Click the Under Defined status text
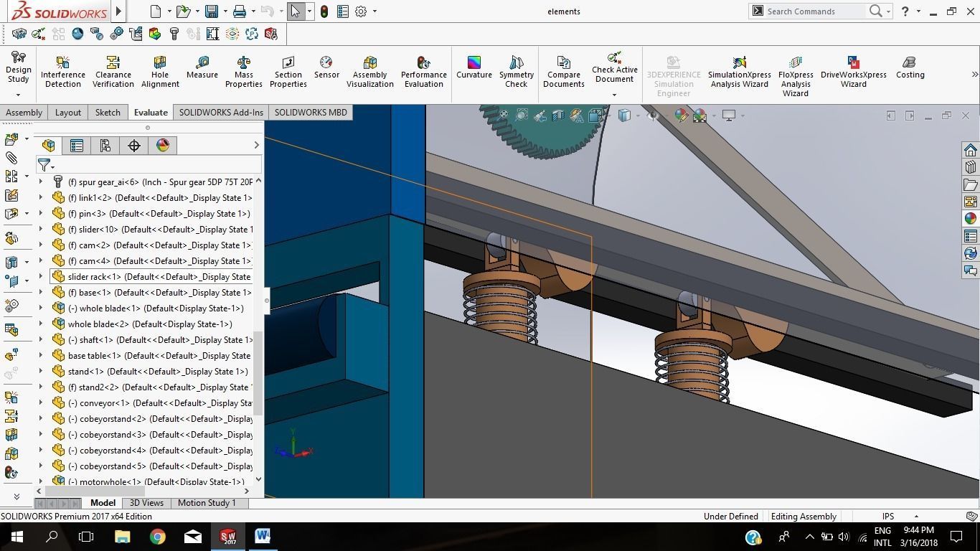Screen dimensions: 980x551 coord(731,517)
